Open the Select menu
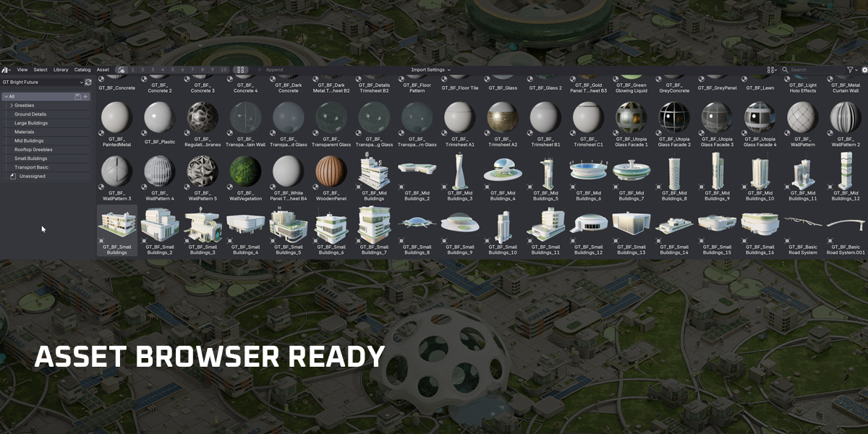Screen dimensions: 868x434 coord(41,69)
